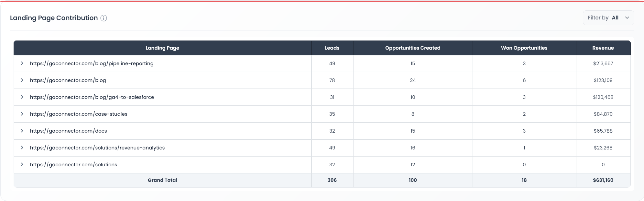Expand the revenue-analytics row

(22, 148)
